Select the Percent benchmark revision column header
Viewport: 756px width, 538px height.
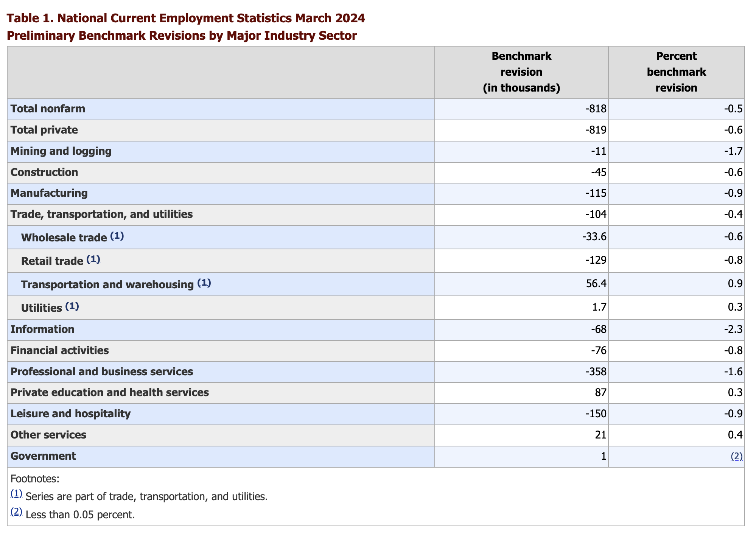[x=676, y=72]
